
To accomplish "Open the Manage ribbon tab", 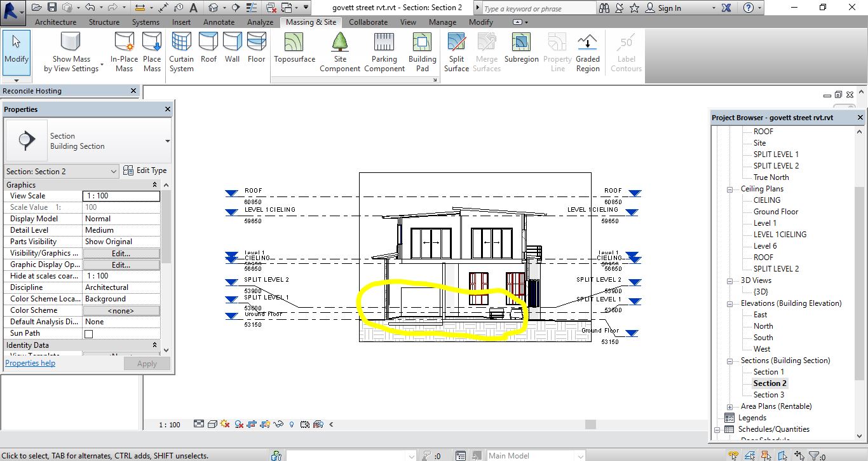I will point(442,22).
